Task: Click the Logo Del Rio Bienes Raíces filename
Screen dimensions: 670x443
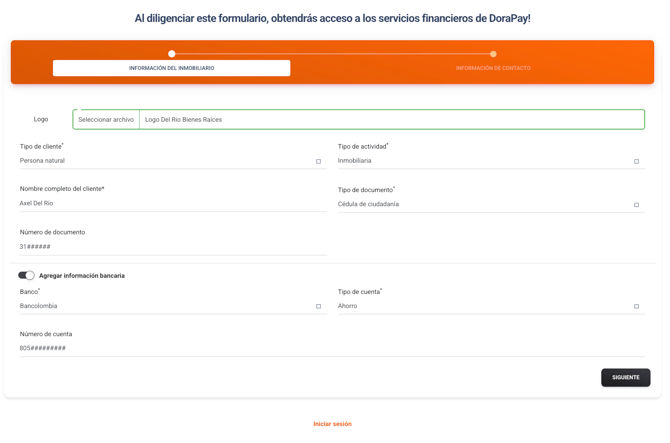Action: pos(184,120)
